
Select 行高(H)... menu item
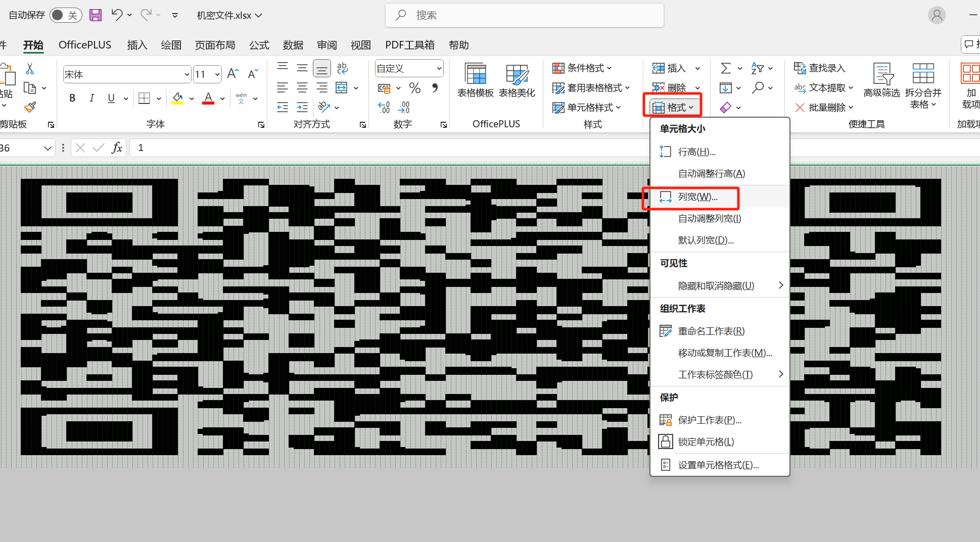[x=720, y=152]
